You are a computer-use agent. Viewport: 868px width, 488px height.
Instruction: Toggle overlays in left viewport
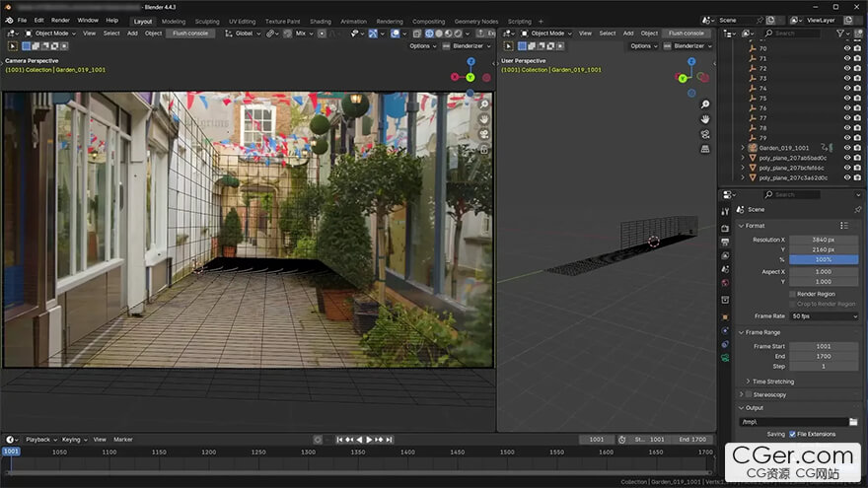tap(395, 34)
